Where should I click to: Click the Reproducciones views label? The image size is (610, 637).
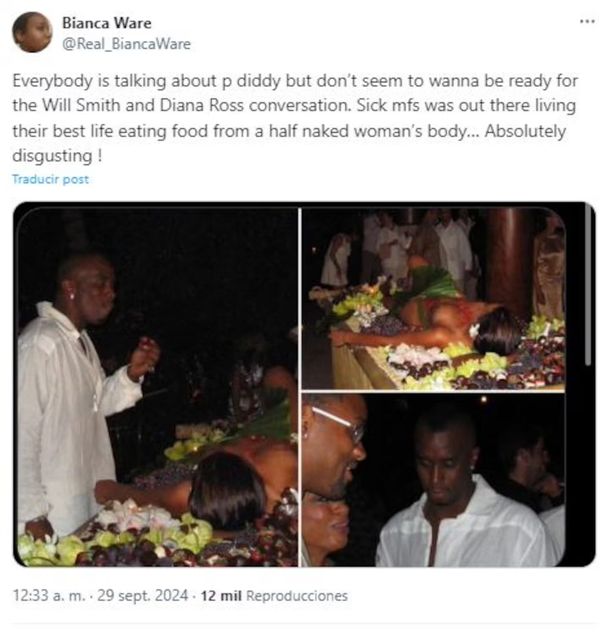[x=297, y=595]
